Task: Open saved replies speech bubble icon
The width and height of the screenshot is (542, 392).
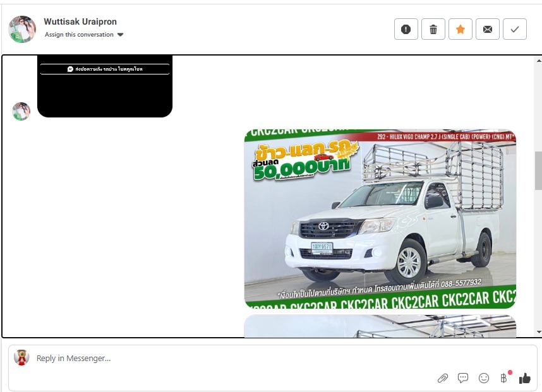Action: [x=463, y=378]
